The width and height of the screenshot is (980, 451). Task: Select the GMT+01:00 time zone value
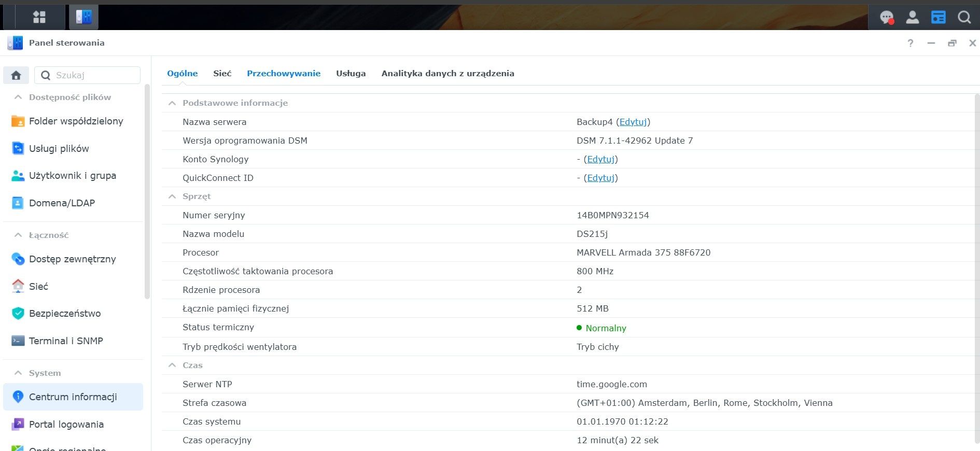tap(705, 403)
